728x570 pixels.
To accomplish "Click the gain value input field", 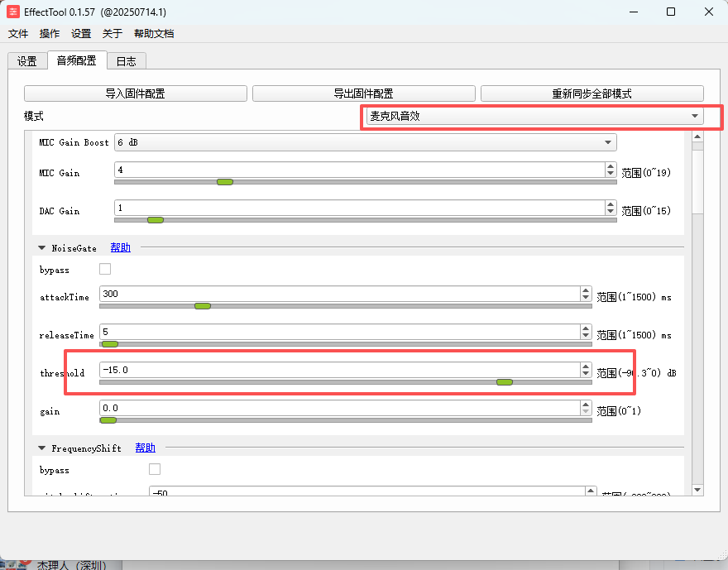I will pos(339,408).
